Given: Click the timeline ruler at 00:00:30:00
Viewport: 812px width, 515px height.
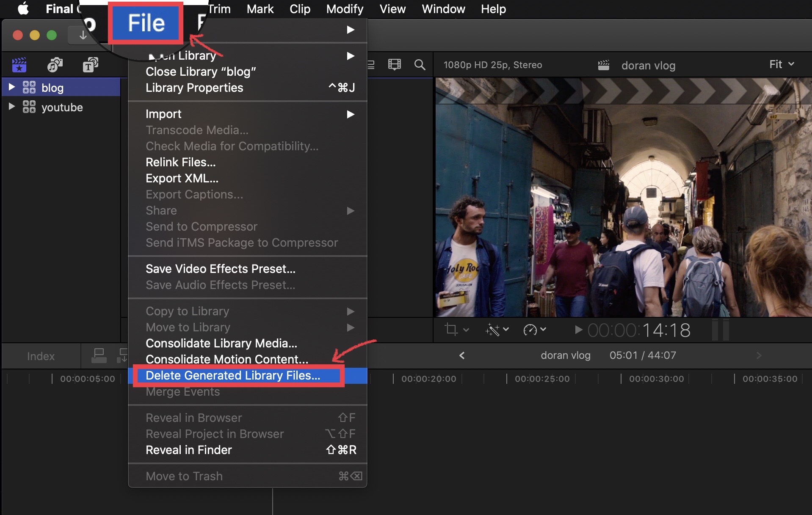Looking at the screenshot, I should 656,379.
